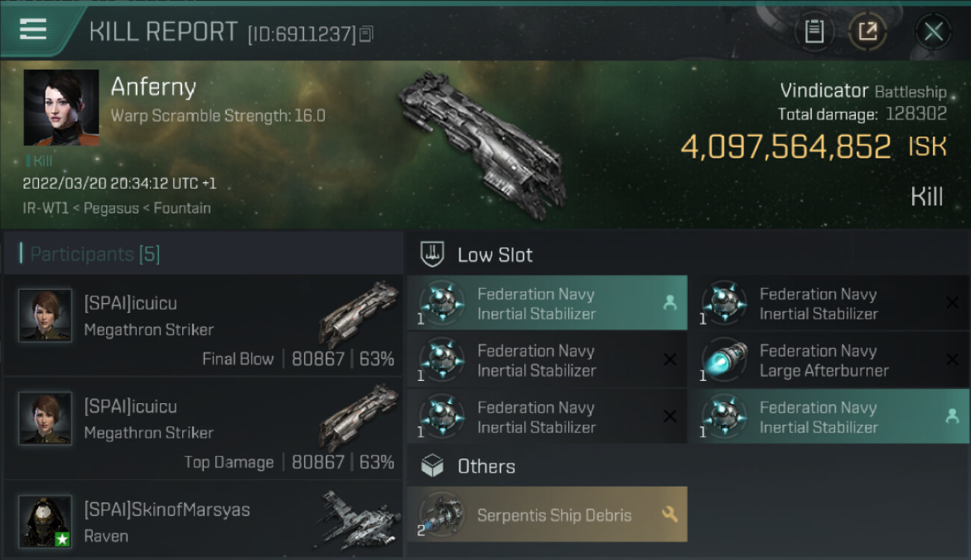The height and width of the screenshot is (560, 971).
Task: Click the Others section cube icon
Action: coord(432,467)
